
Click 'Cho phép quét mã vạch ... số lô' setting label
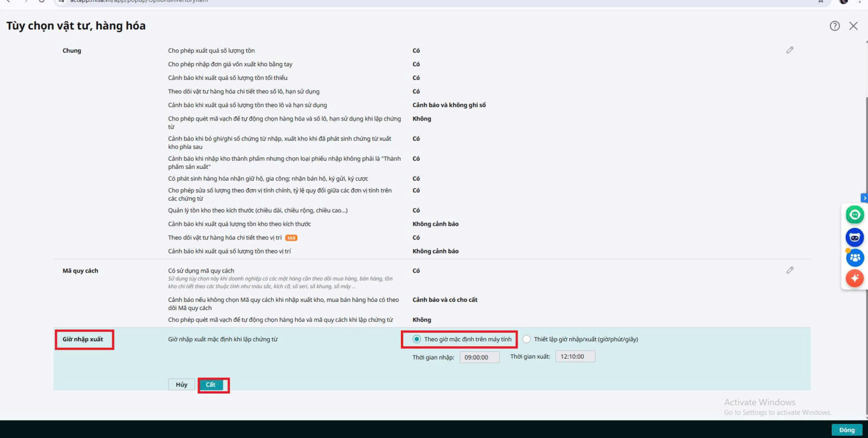click(x=284, y=123)
